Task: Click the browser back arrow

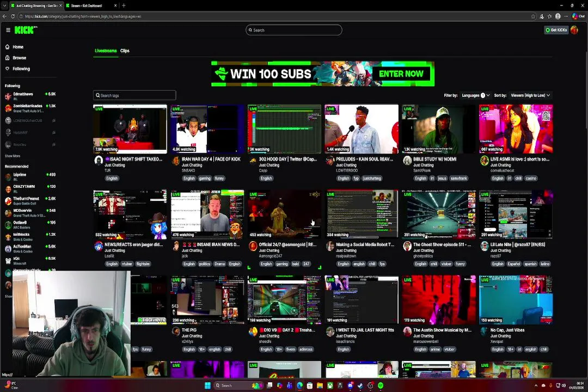Action: tap(4, 16)
